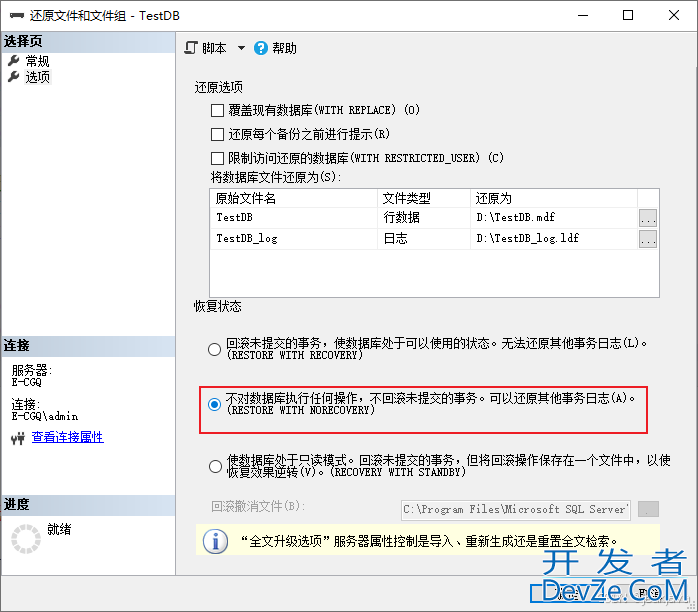Select RECOVERY WITH STANDBY radio option
Viewport: 698px width, 612px height.
coord(215,466)
